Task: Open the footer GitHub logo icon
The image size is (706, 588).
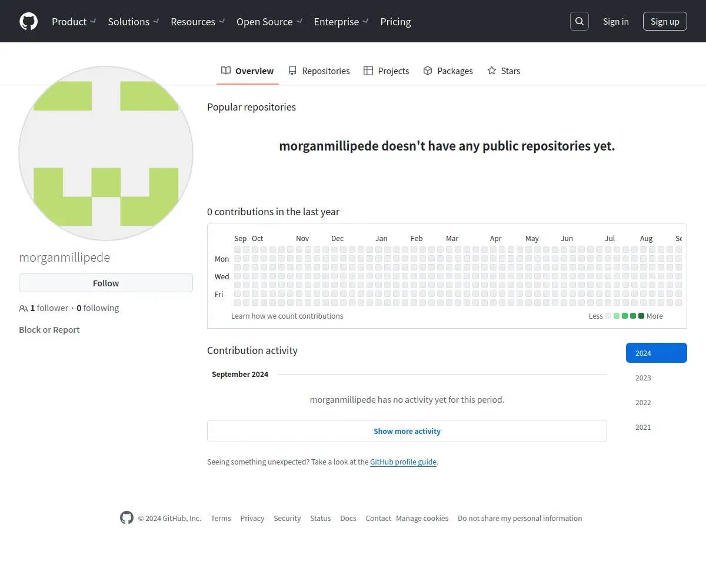Action: click(x=126, y=517)
